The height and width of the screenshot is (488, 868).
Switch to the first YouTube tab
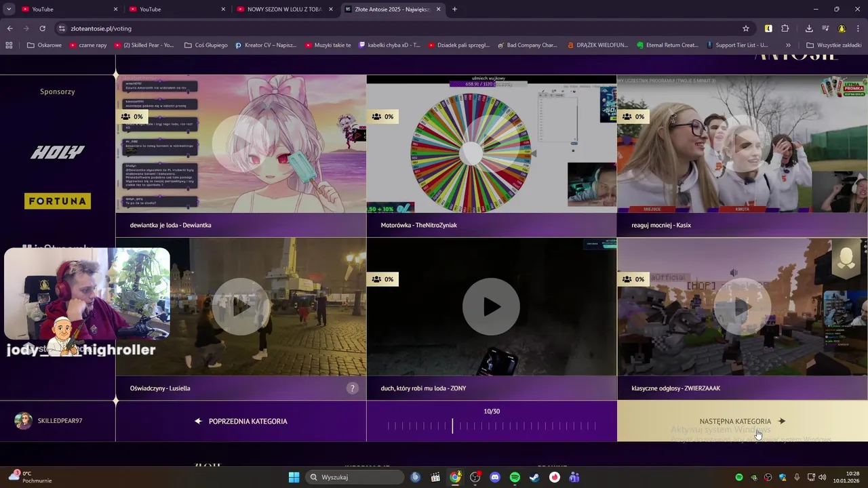(69, 9)
